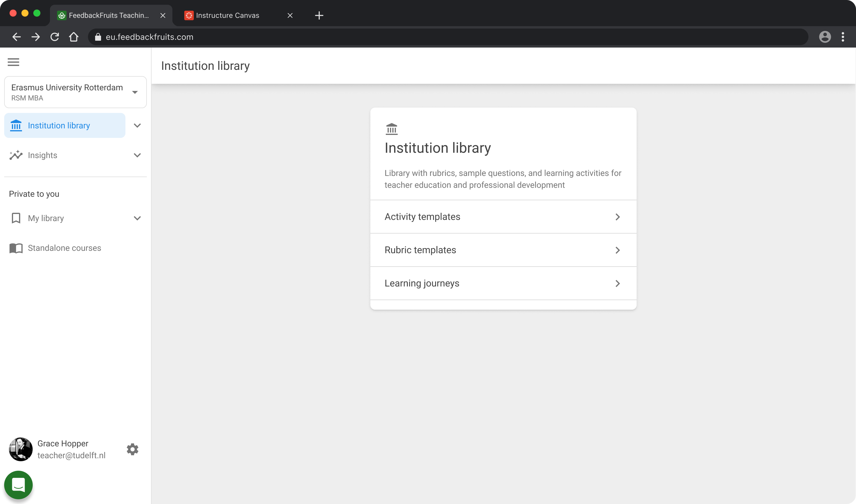Image resolution: width=856 pixels, height=504 pixels.
Task: Click teacher@tudelft.nl email text
Action: pos(71,455)
